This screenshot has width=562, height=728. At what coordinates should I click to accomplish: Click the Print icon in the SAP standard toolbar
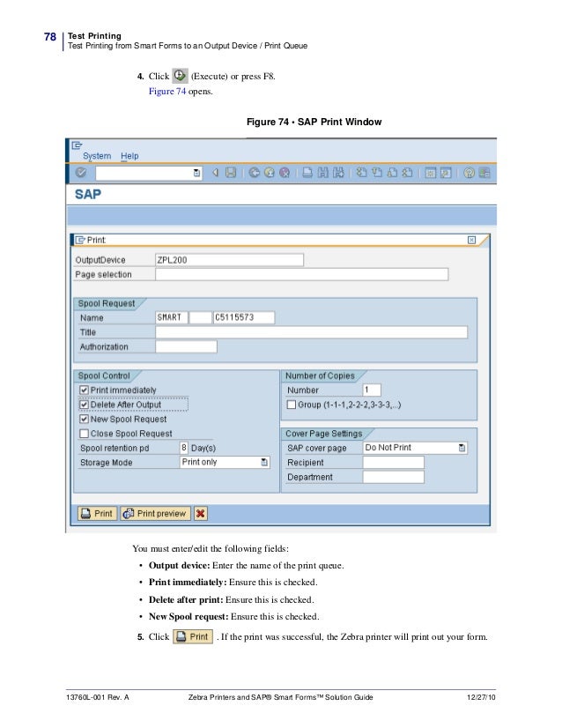click(x=307, y=173)
